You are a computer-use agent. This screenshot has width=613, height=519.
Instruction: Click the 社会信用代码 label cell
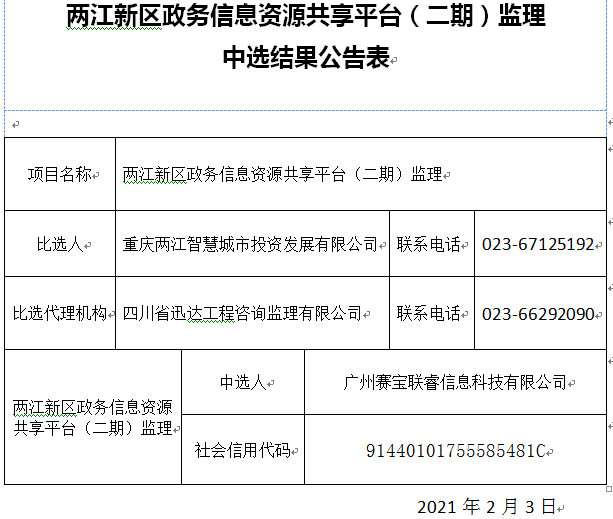tap(242, 450)
